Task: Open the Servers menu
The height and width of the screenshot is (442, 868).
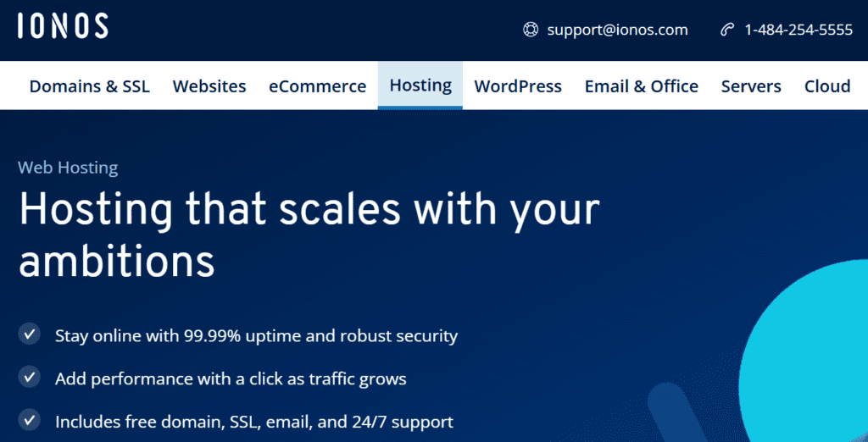Action: point(751,86)
